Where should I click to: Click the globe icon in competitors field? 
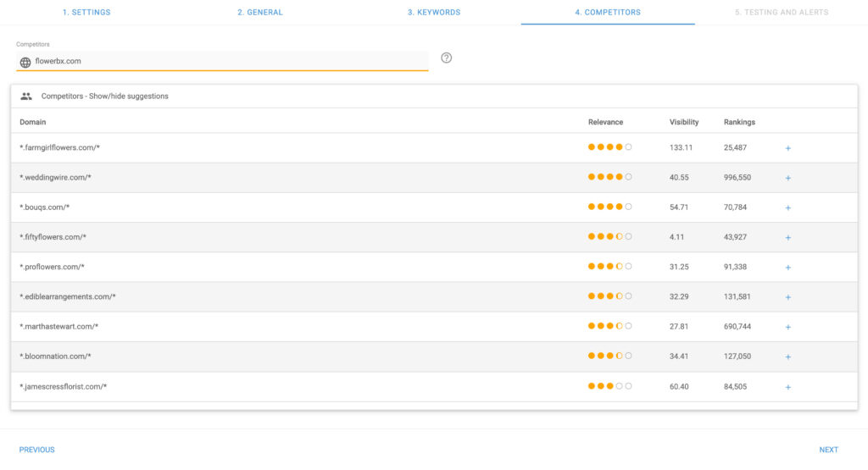tap(25, 63)
